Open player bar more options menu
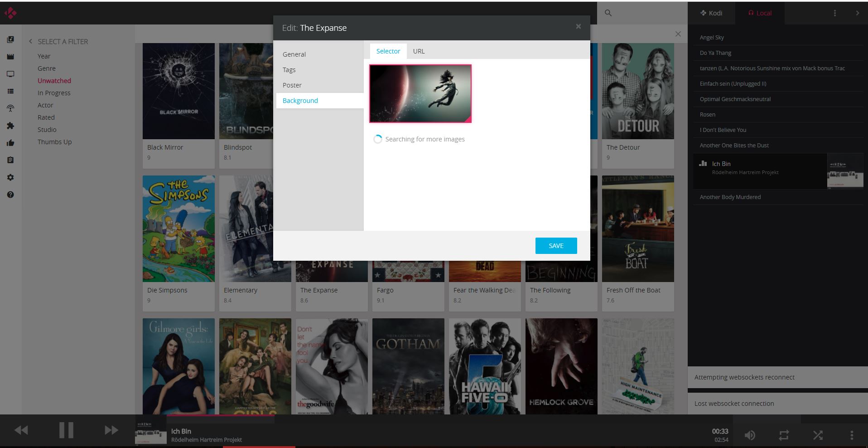 click(852, 435)
